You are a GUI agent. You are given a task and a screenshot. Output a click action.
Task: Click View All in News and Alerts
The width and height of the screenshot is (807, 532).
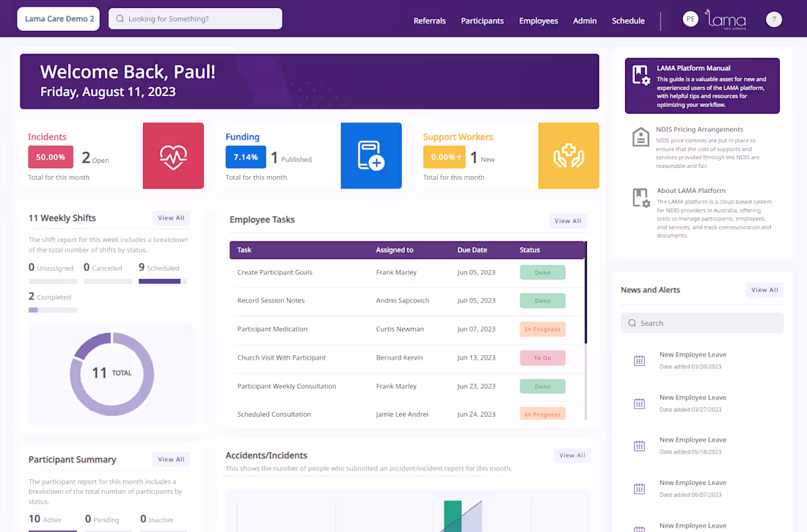click(764, 290)
